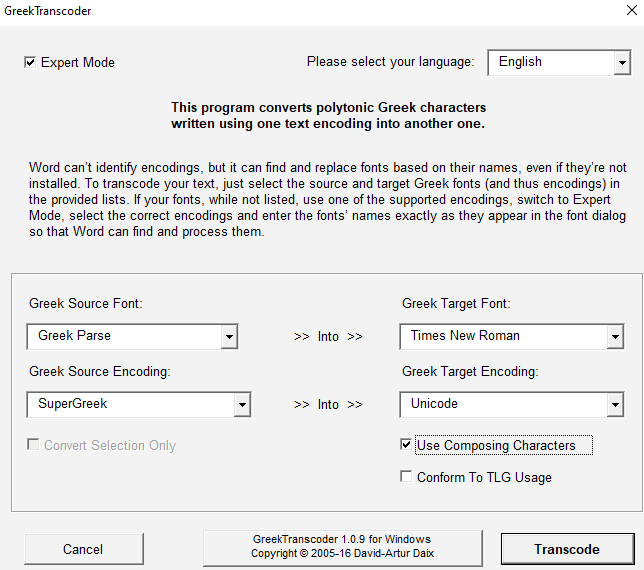Expand the Greek Source Font dropdown arrow

pyautogui.click(x=229, y=337)
